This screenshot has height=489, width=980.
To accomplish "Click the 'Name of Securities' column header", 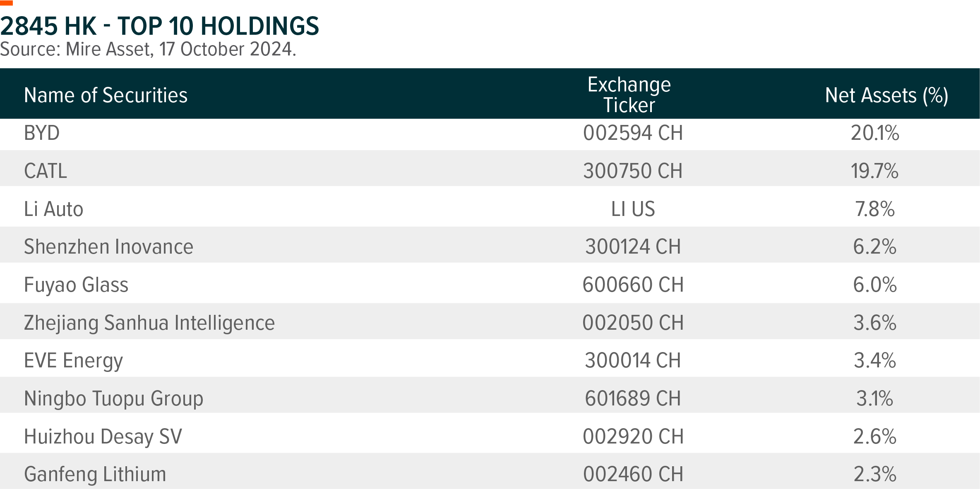I will coord(106,95).
